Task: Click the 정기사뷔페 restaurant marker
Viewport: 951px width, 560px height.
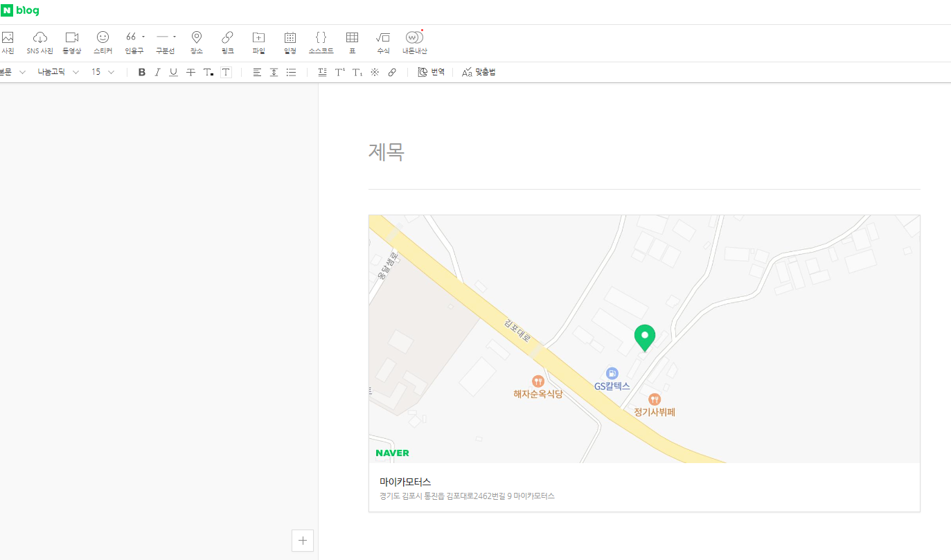Action: click(x=654, y=405)
